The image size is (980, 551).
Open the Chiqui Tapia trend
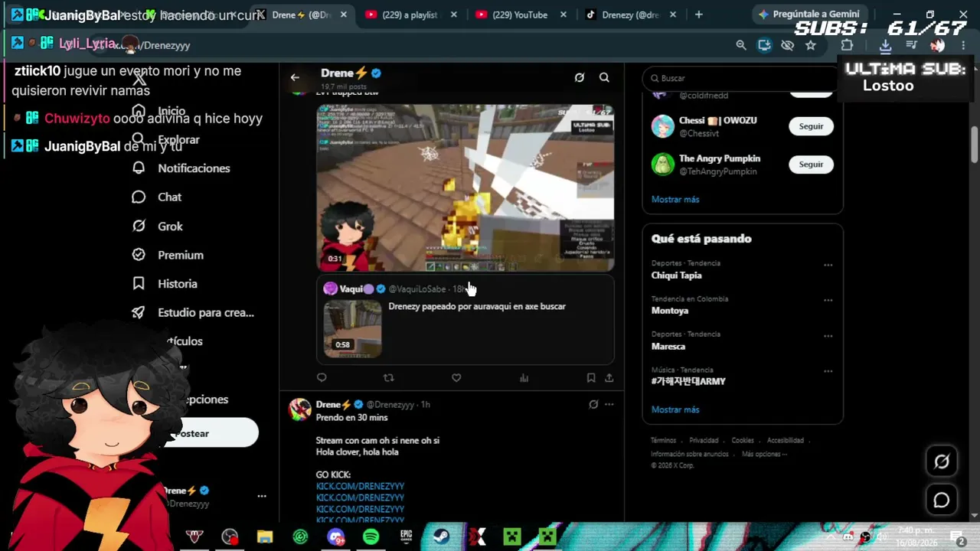pos(677,275)
